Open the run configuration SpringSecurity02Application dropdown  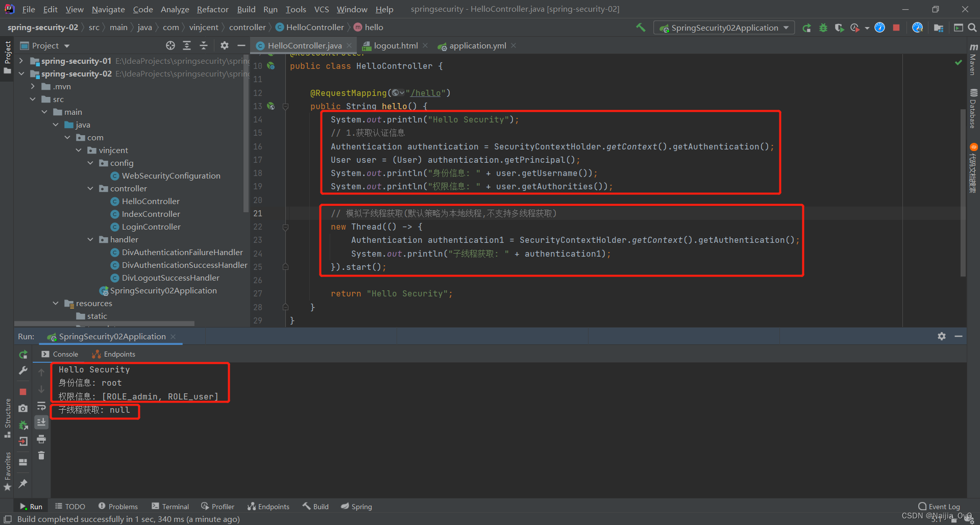click(x=724, y=28)
